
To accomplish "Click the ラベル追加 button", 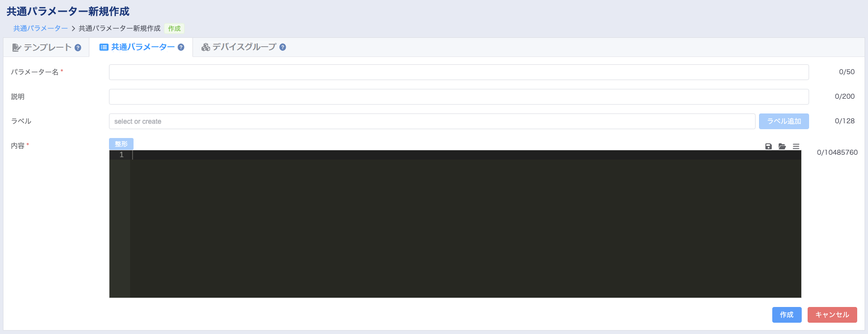I will (x=784, y=121).
